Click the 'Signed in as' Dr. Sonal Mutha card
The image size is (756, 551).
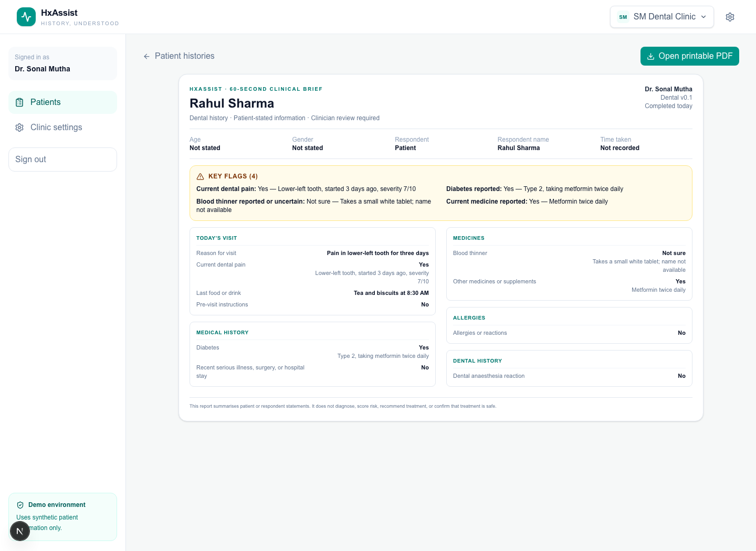62,63
